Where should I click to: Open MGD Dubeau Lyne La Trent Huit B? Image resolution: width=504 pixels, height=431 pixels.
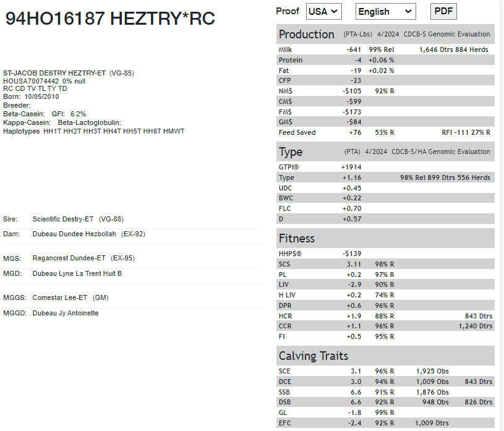pyautogui.click(x=77, y=273)
